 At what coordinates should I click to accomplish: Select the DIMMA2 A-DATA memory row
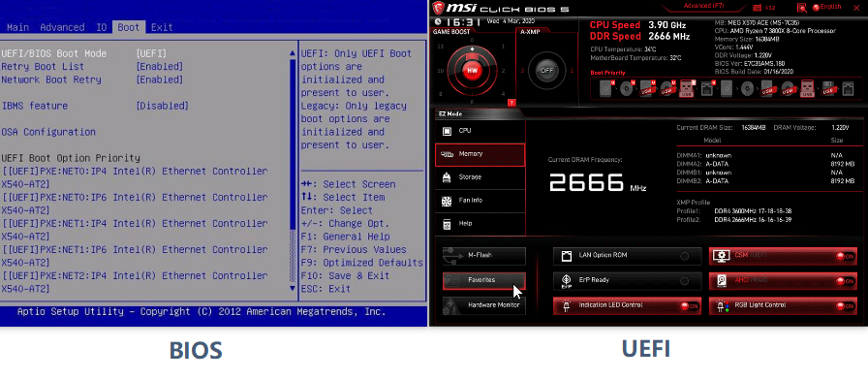pyautogui.click(x=766, y=164)
